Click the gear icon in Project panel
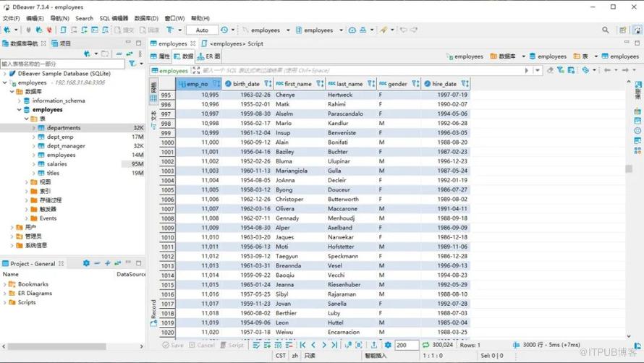 (x=86, y=263)
